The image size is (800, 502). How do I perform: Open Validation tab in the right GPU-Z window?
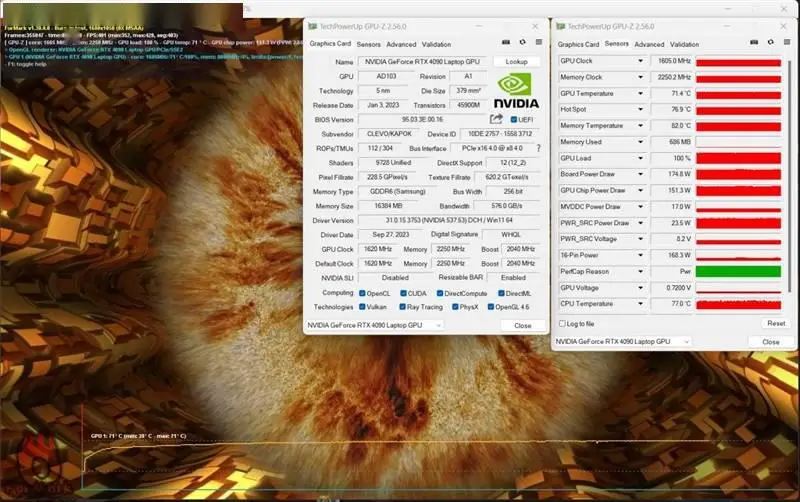point(684,44)
